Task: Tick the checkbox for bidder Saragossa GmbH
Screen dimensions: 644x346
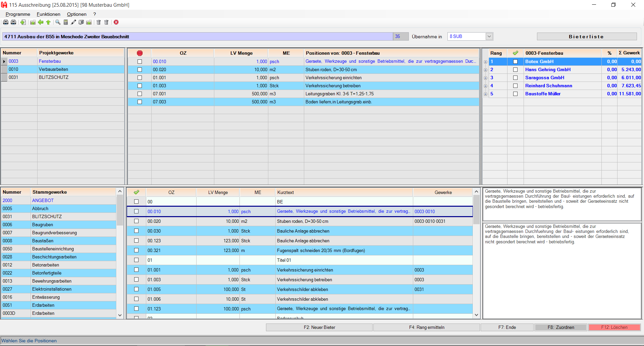Action: (x=515, y=78)
